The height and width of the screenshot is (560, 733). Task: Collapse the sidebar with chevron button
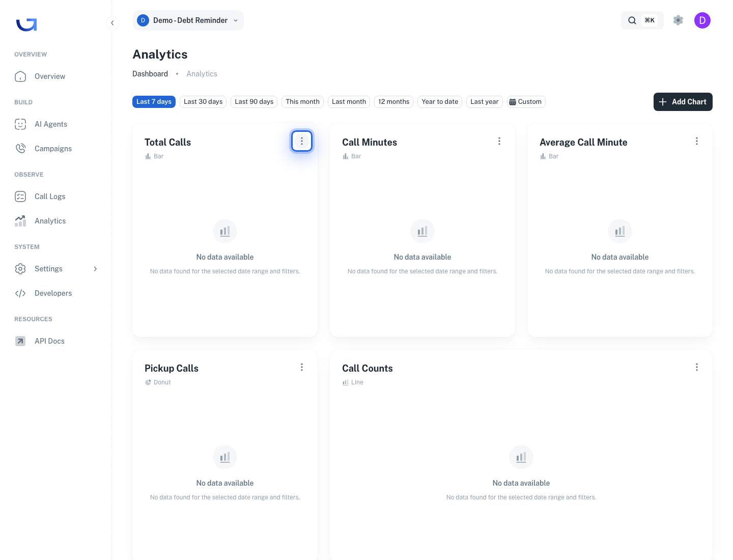pyautogui.click(x=112, y=23)
